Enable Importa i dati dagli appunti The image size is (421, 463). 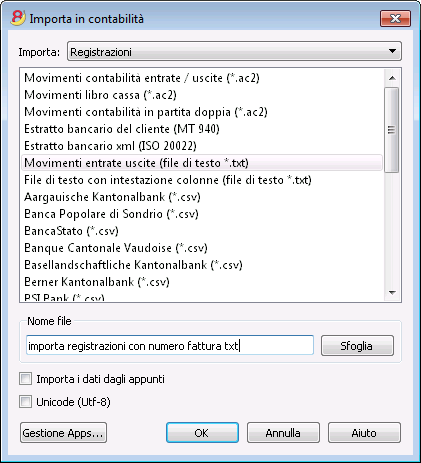point(26,379)
